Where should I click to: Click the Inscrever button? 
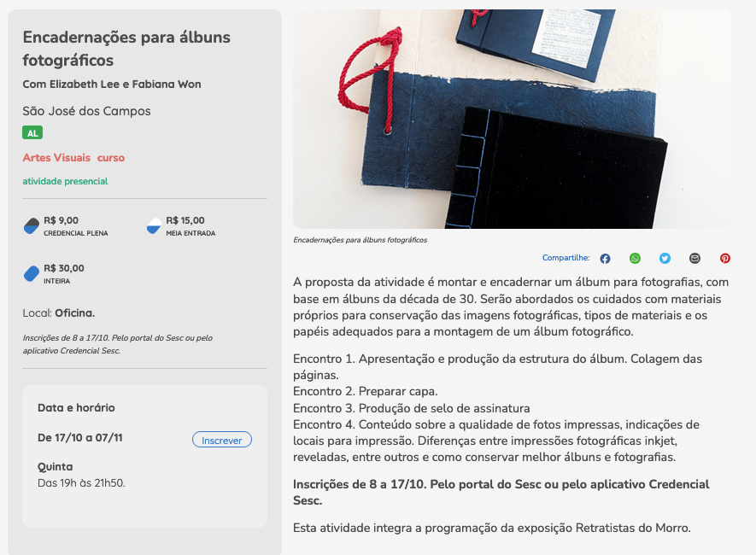pos(222,440)
